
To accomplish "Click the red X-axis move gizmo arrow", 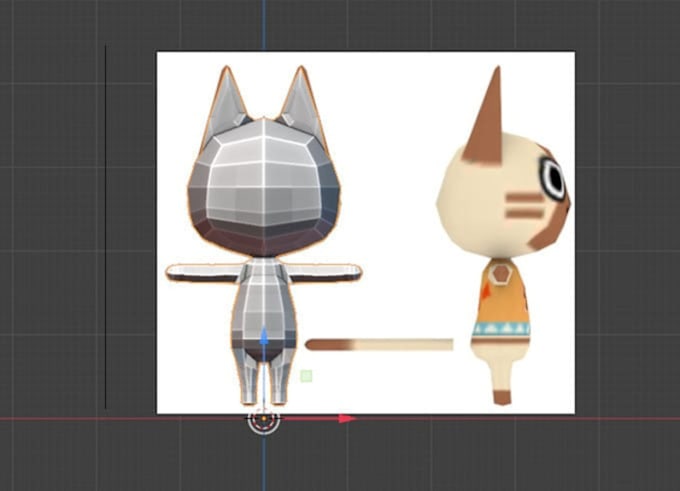I will (347, 419).
